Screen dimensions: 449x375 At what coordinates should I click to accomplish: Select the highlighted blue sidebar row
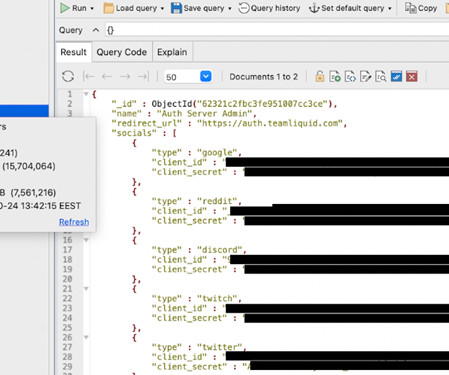[x=24, y=111]
